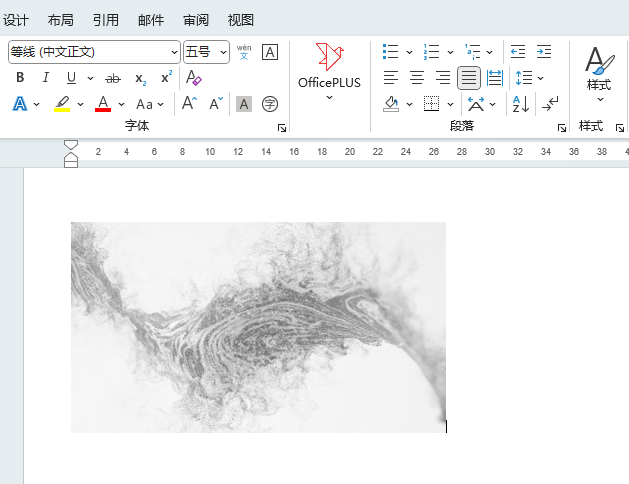Open borders dropdown arrow

tap(450, 104)
